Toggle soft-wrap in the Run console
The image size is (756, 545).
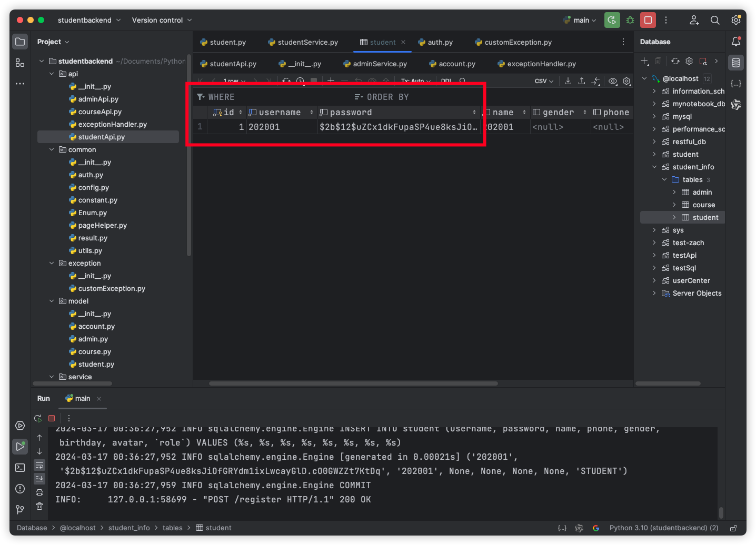tap(39, 465)
